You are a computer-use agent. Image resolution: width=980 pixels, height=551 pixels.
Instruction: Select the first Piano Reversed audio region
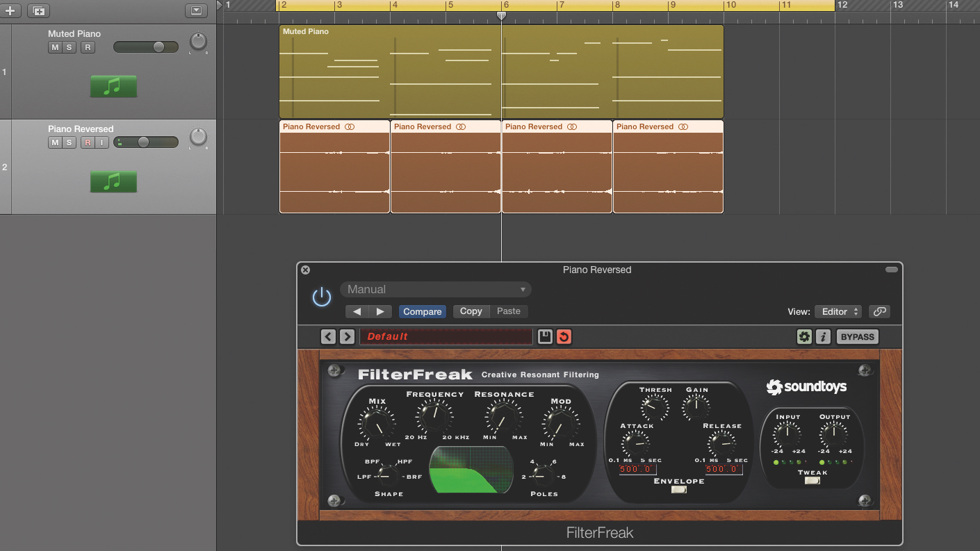tap(334, 167)
